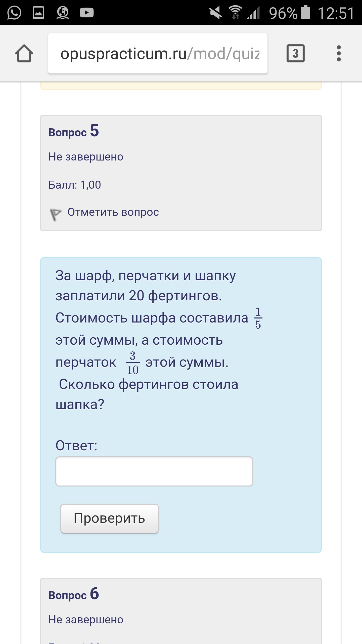
Task: Tap the 1/5 fraction in the question
Action: click(258, 318)
